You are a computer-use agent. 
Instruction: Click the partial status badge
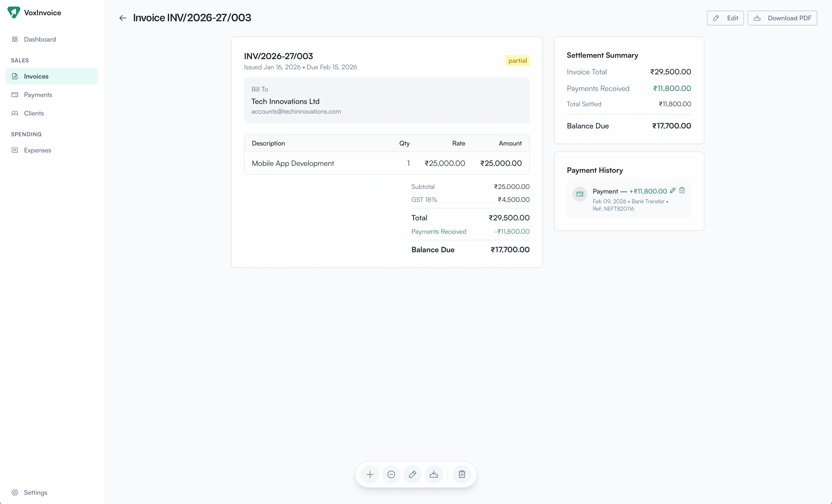pos(518,61)
